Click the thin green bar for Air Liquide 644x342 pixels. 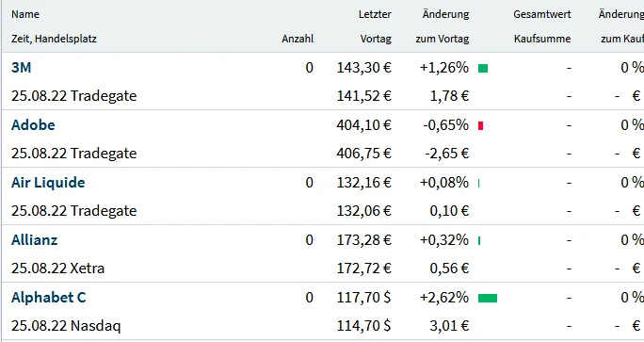[x=479, y=184]
